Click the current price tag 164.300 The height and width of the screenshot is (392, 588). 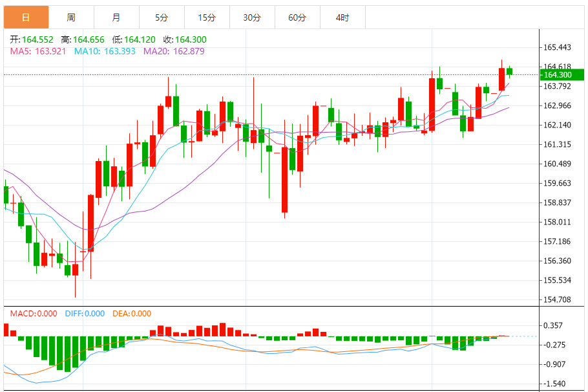(562, 75)
